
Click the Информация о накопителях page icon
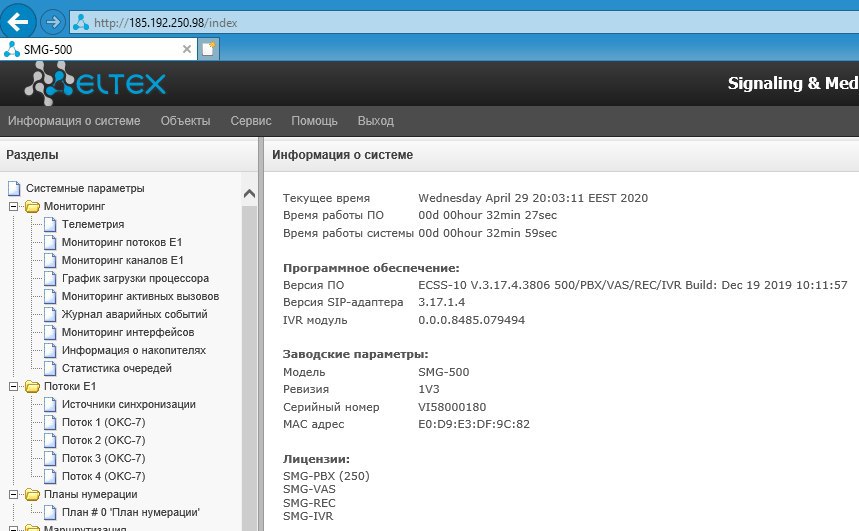pyautogui.click(x=50, y=351)
